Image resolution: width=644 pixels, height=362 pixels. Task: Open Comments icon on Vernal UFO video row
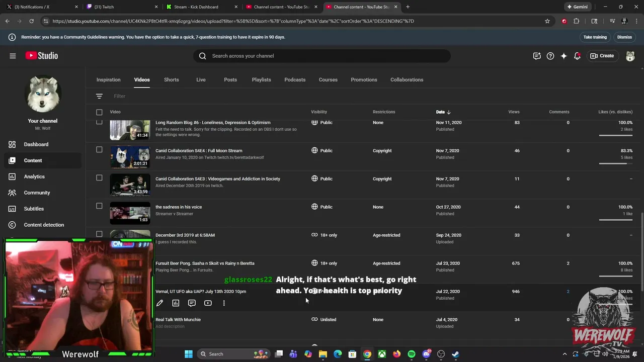[192, 303]
